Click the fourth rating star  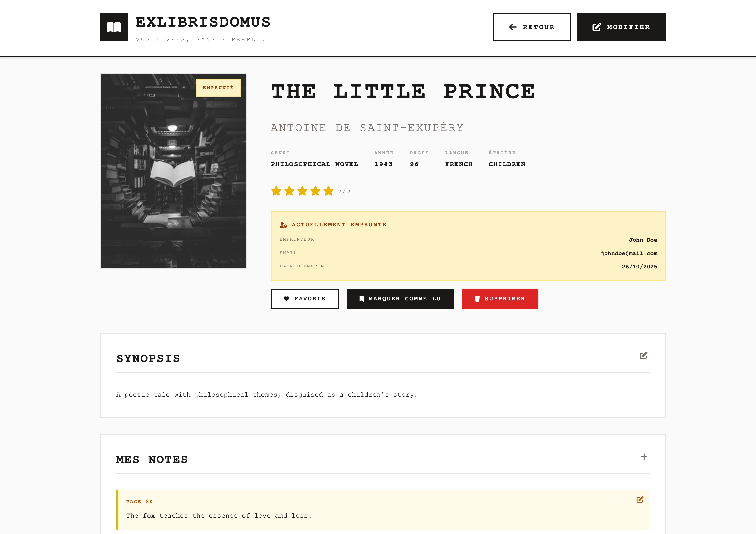pos(316,191)
